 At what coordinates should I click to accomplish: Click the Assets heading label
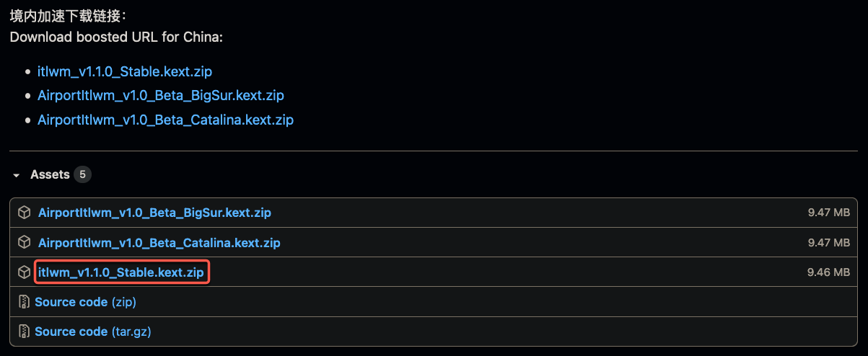[50, 174]
